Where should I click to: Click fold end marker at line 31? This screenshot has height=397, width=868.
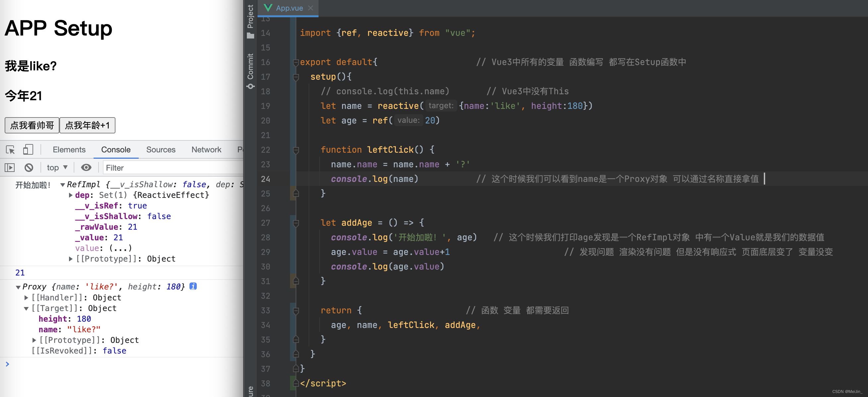pyautogui.click(x=296, y=281)
